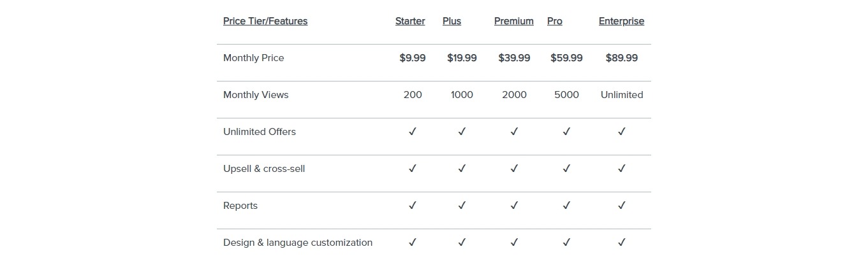The width and height of the screenshot is (868, 270).
Task: Click Plus checkmark in Upsell & cross-sell row
Action: click(x=462, y=169)
